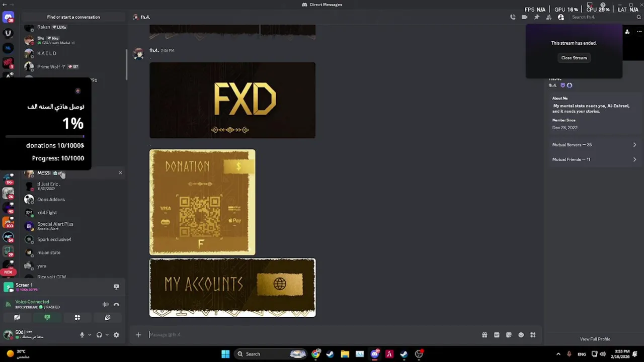Image resolution: width=644 pixels, height=362 pixels.
Task: Open the NEW unreads indicator in server list
Action: tap(8, 272)
